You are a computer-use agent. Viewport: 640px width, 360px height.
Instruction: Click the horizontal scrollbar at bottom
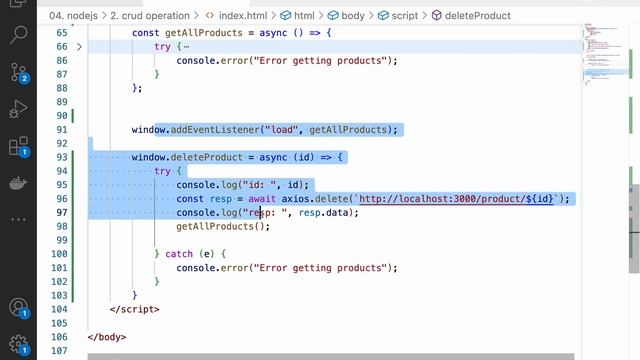[x=331, y=357]
